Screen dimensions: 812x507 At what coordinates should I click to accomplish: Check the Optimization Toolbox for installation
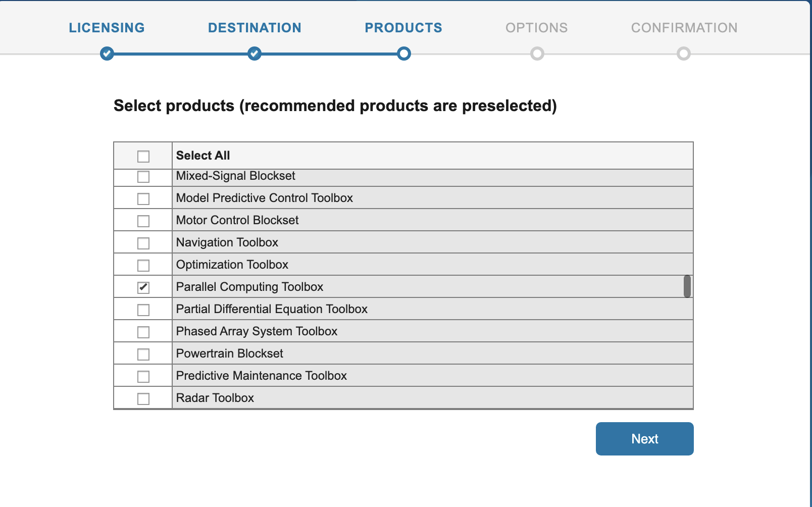coord(143,264)
